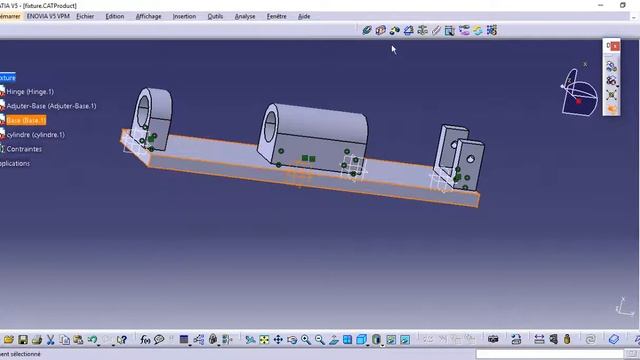Open the Undo history dropdown arrow
Image resolution: width=640 pixels, height=360 pixels.
click(x=98, y=345)
